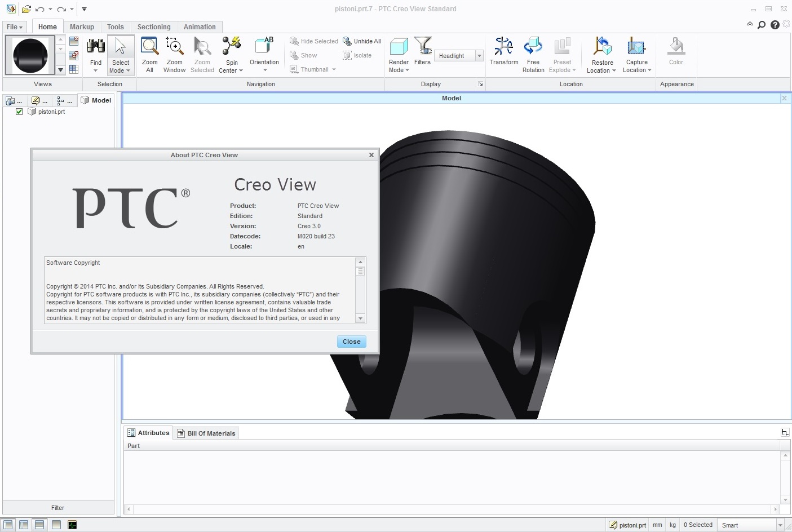Image resolution: width=792 pixels, height=532 pixels.
Task: Expand the views gallery More arrow
Action: click(x=60, y=70)
